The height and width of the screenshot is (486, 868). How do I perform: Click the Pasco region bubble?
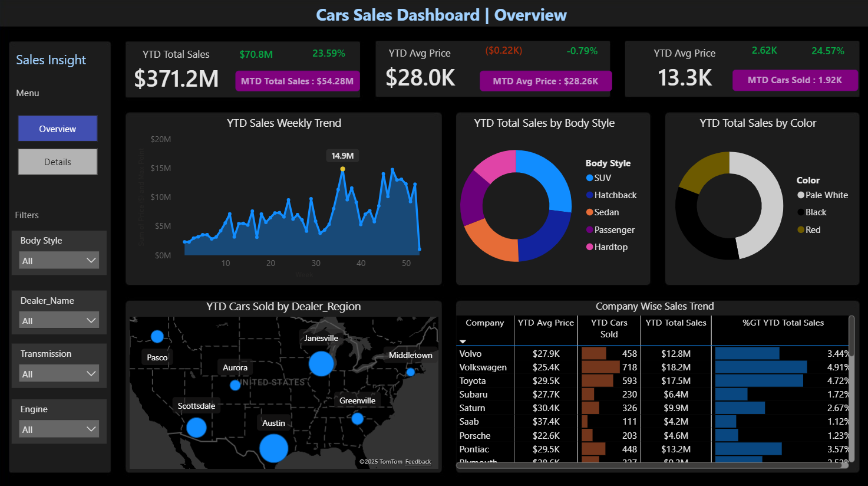tap(157, 336)
